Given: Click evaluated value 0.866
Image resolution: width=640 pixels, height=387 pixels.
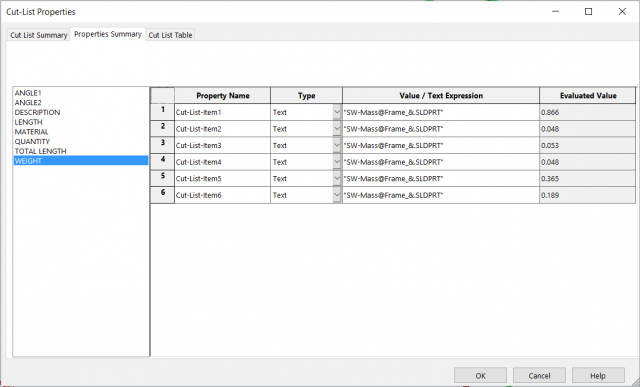Looking at the screenshot, I should [x=588, y=112].
